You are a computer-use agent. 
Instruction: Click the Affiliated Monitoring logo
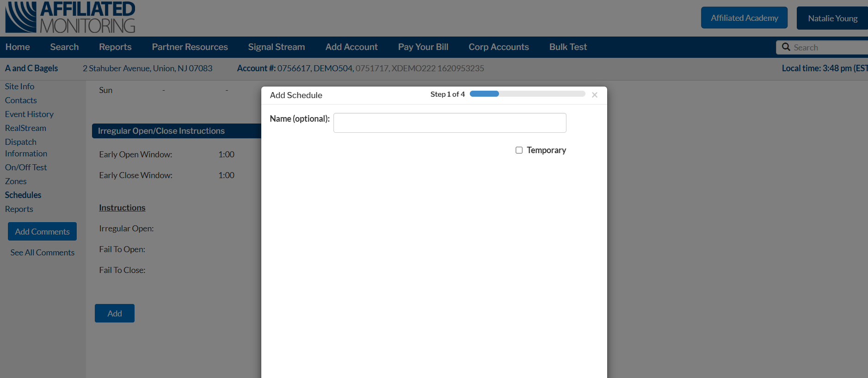[70, 18]
